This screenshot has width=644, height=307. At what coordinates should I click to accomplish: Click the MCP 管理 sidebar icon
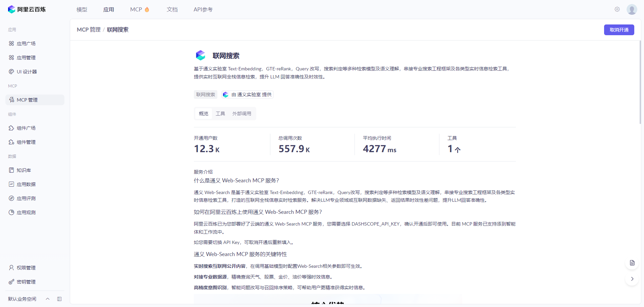11,100
